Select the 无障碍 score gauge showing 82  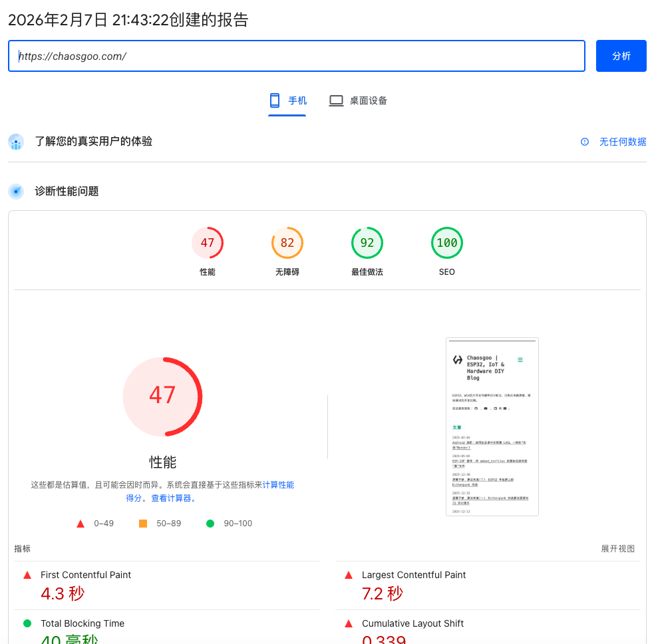point(287,243)
